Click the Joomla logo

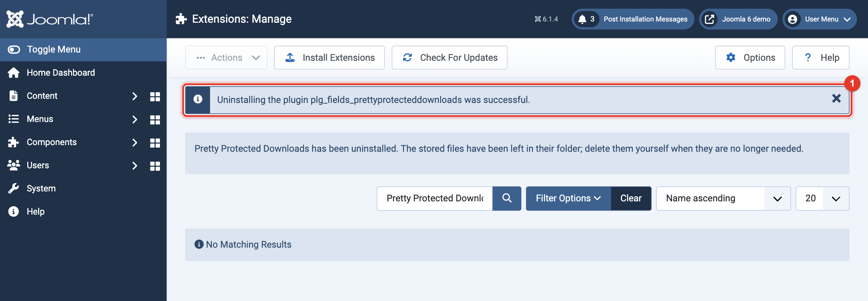click(50, 19)
